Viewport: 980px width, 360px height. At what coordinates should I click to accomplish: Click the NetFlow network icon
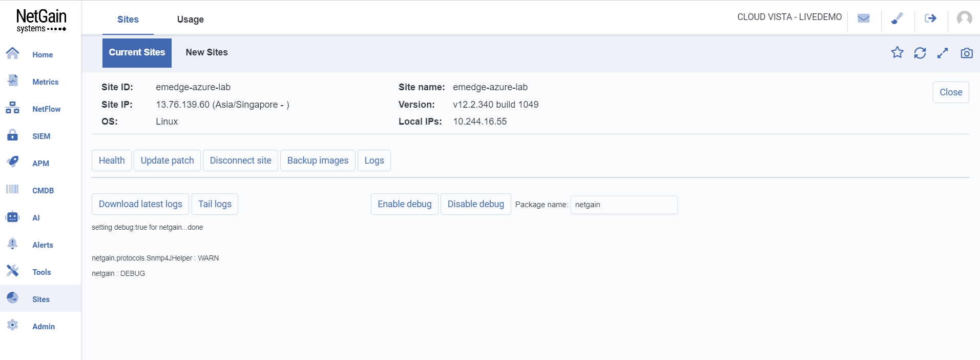coord(12,108)
